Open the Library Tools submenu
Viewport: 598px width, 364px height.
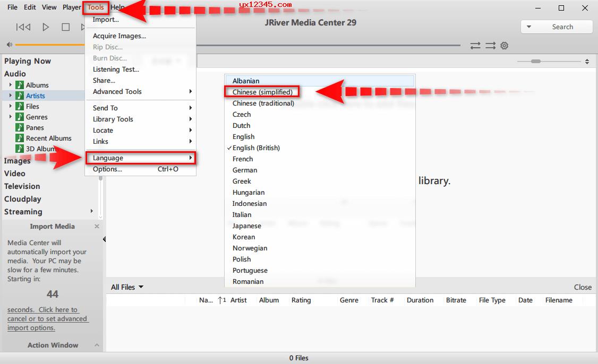coord(140,119)
